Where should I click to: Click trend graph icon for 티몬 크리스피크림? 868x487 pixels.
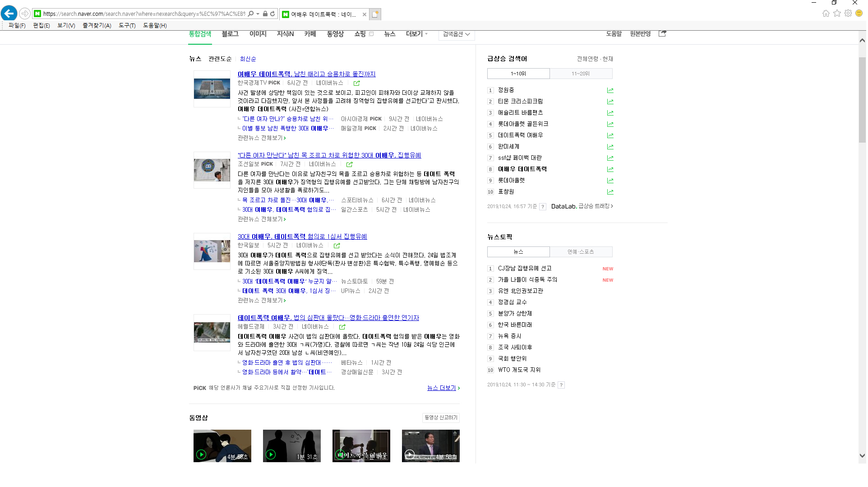(610, 102)
